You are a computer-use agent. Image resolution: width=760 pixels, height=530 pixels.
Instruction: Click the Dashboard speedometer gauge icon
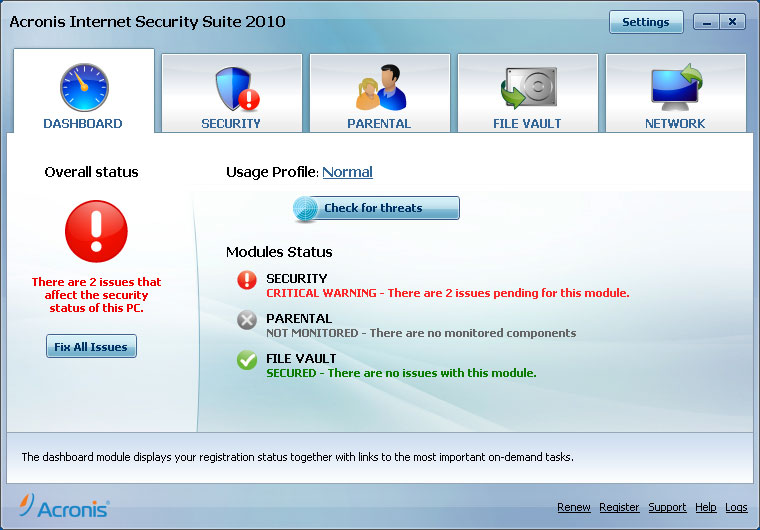pos(83,88)
